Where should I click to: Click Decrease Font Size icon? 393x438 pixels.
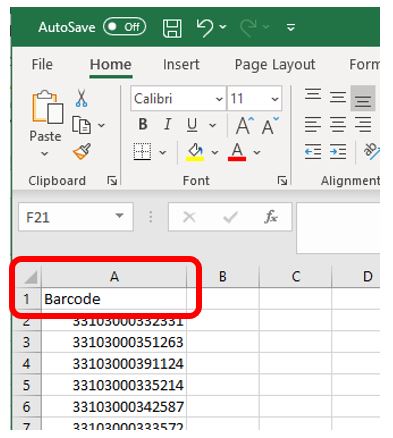(270, 126)
